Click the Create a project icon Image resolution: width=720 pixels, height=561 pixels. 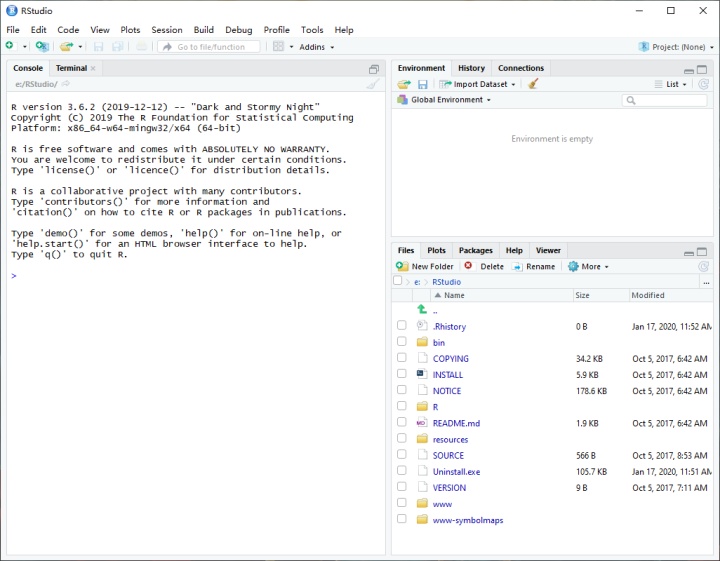click(42, 46)
